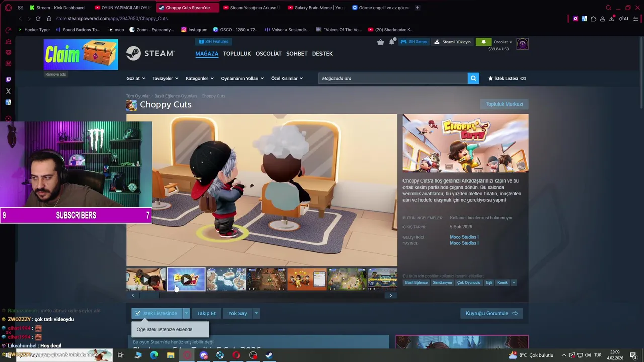
Task: Click the Choppy Cuts game icon beside title
Action: click(131, 105)
